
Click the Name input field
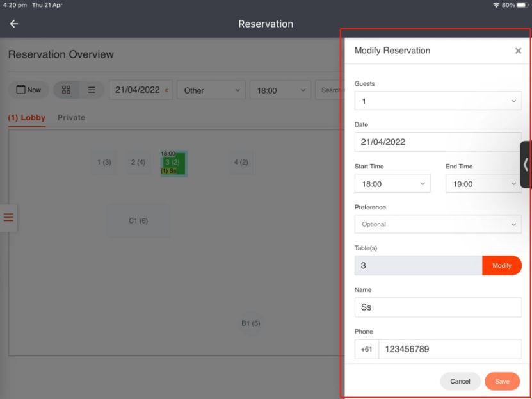click(438, 307)
